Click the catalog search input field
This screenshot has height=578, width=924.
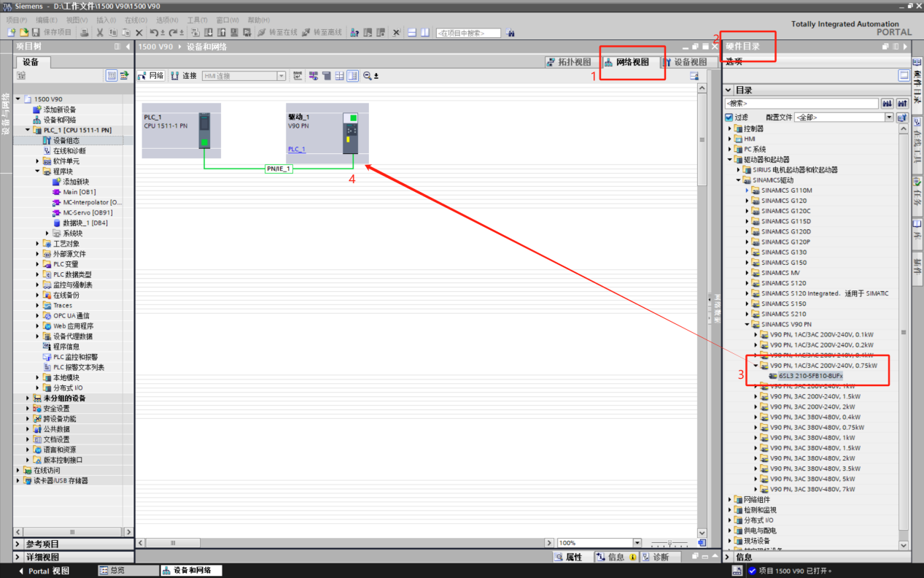(x=801, y=104)
